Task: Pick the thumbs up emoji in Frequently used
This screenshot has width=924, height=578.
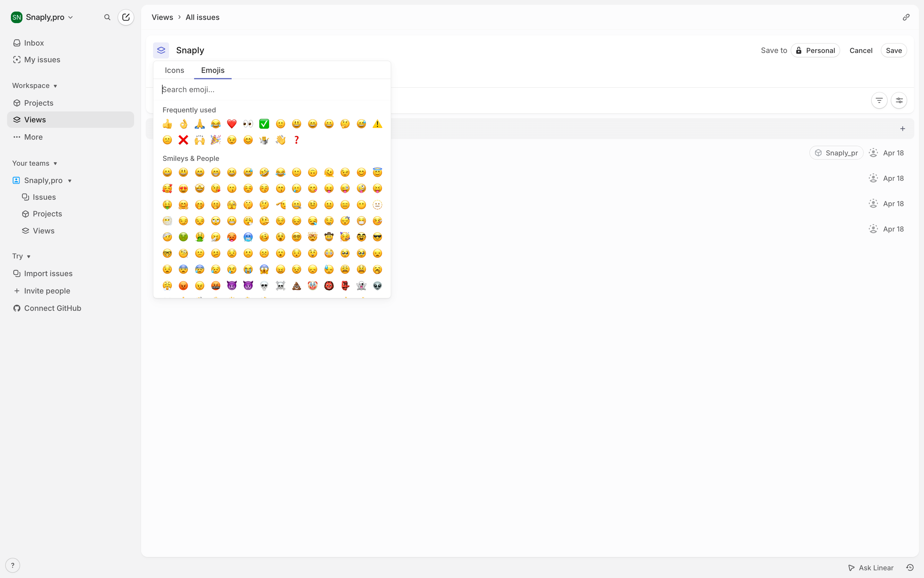Action: pos(167,124)
